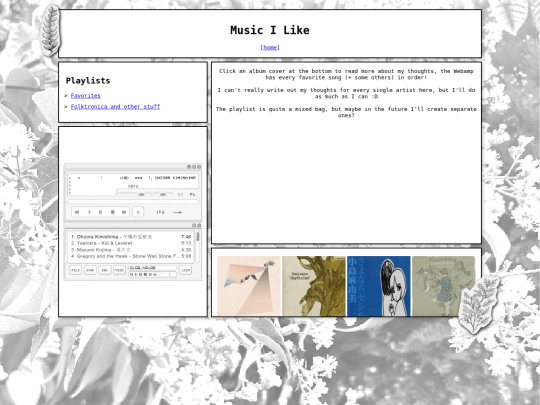Click the blue Mayumi Kojima album cover
The height and width of the screenshot is (405, 540).
378,286
